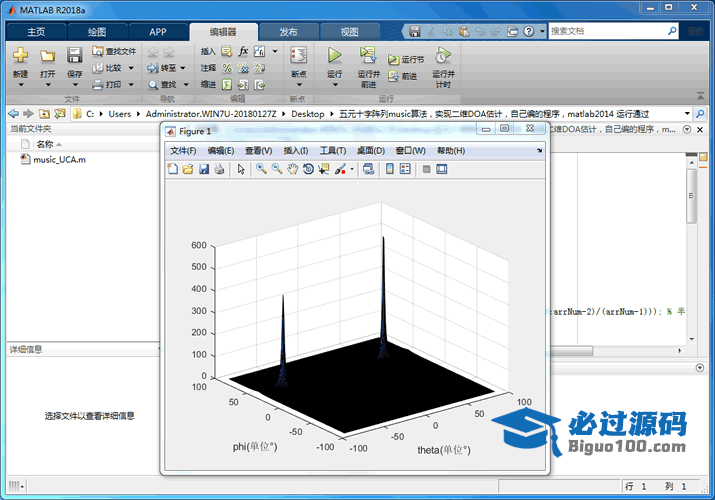Open File (文件) menu in Figure 1
Viewport: 715px width, 500px height.
click(183, 150)
